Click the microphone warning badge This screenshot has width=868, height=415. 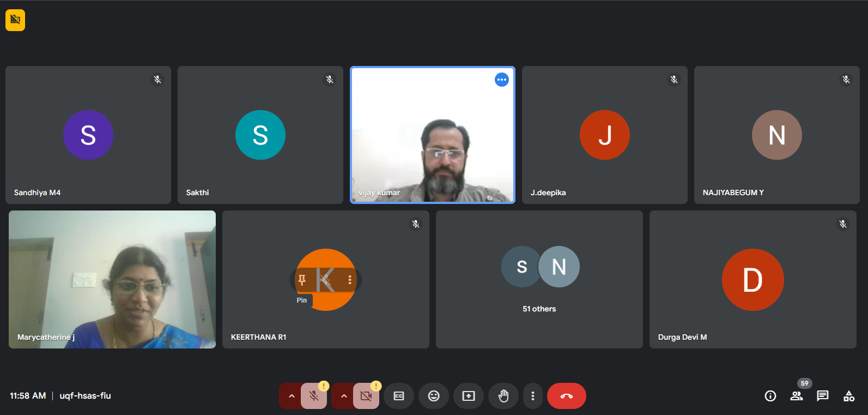click(x=324, y=386)
